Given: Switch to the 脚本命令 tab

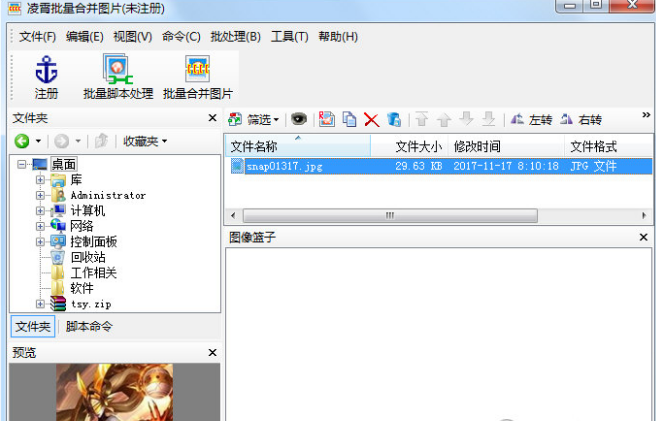Looking at the screenshot, I should 89,326.
